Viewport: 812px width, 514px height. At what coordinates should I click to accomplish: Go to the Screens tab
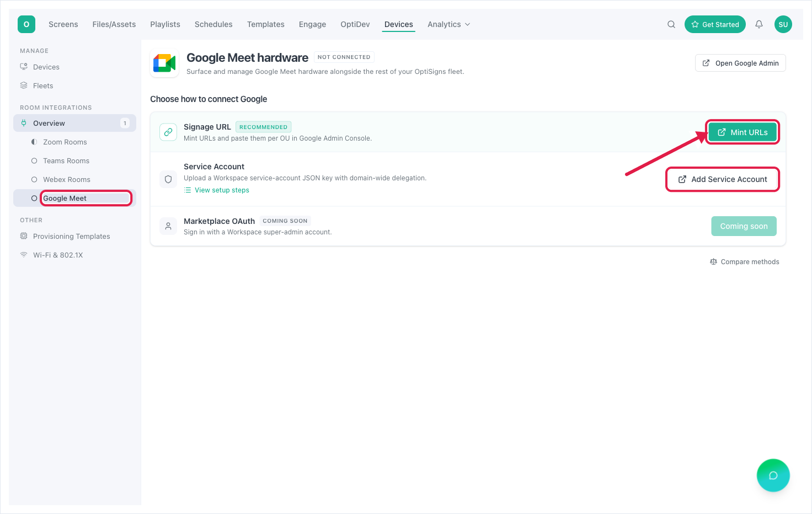click(63, 24)
